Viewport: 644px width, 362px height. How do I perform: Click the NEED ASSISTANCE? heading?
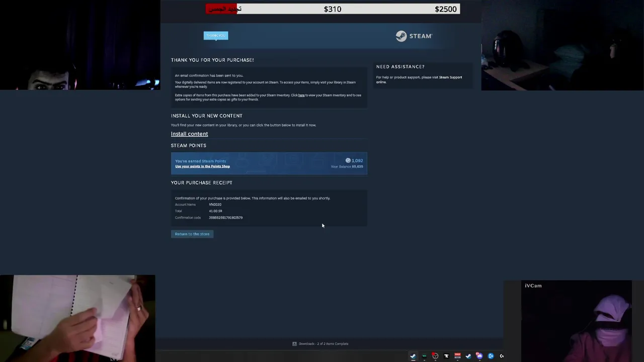click(400, 66)
